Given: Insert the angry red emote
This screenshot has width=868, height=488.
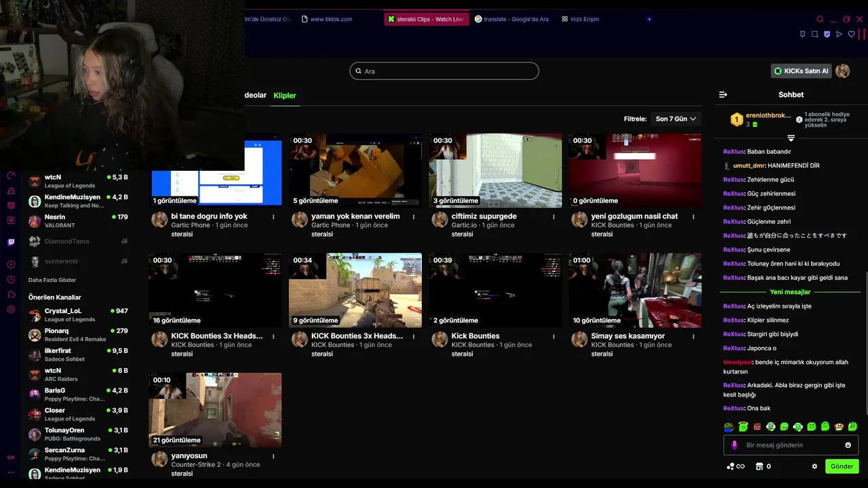Looking at the screenshot, I should 757,427.
